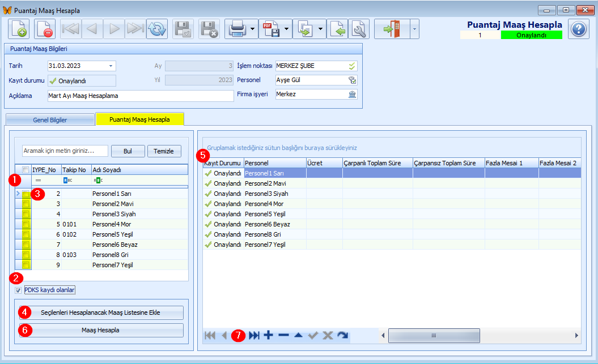The height and width of the screenshot is (364, 598).
Task: Print the payroll using the printer icon
Action: [x=237, y=29]
